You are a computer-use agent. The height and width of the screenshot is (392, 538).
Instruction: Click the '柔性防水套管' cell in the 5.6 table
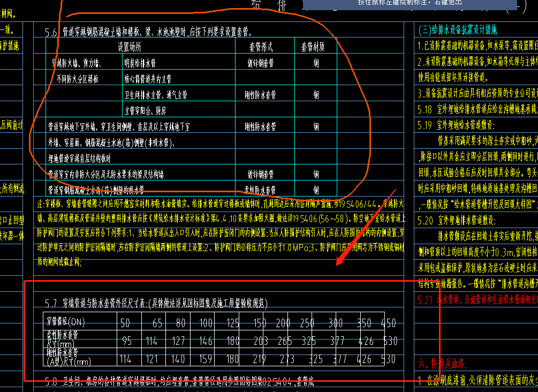click(260, 190)
